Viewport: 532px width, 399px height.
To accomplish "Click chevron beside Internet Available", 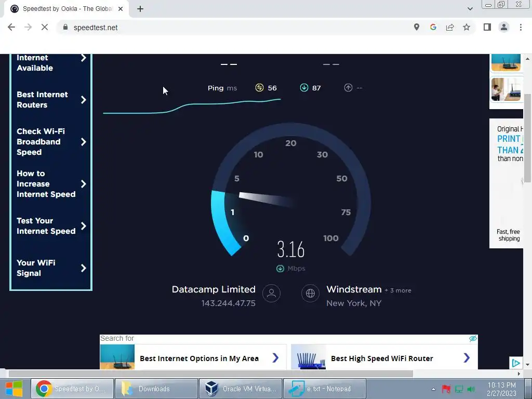I will (x=84, y=58).
